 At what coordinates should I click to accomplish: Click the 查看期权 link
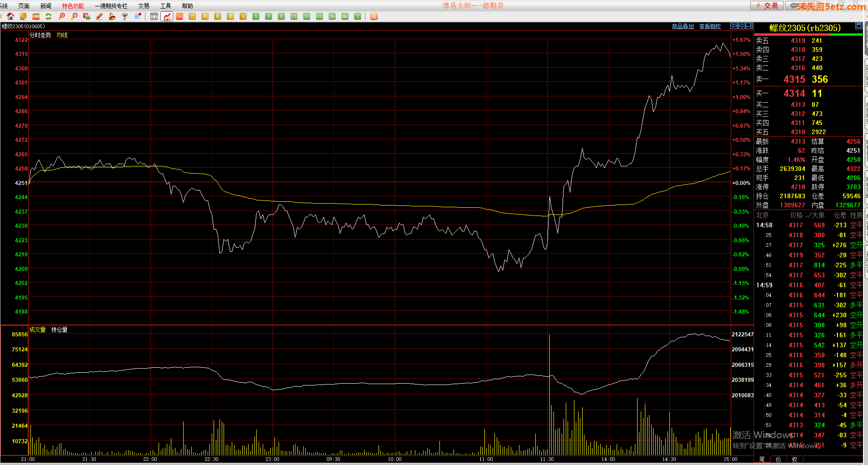[710, 26]
